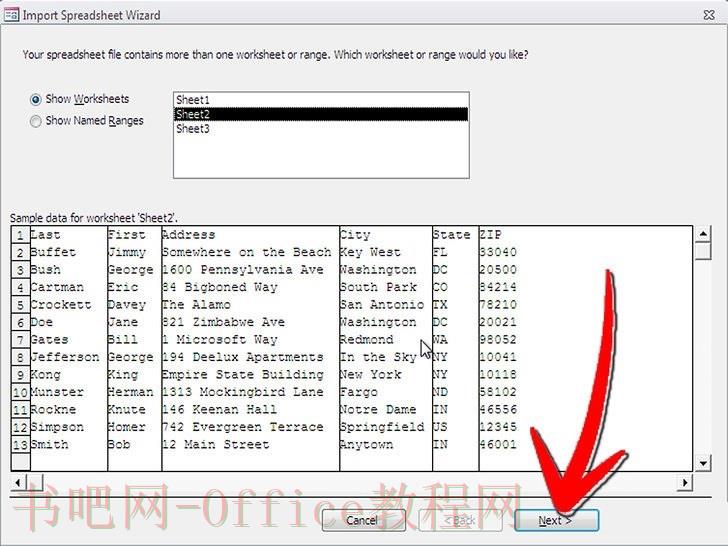Screen dimensions: 728x546
Task: Click the 'Jefferson' cell
Action: pos(69,358)
